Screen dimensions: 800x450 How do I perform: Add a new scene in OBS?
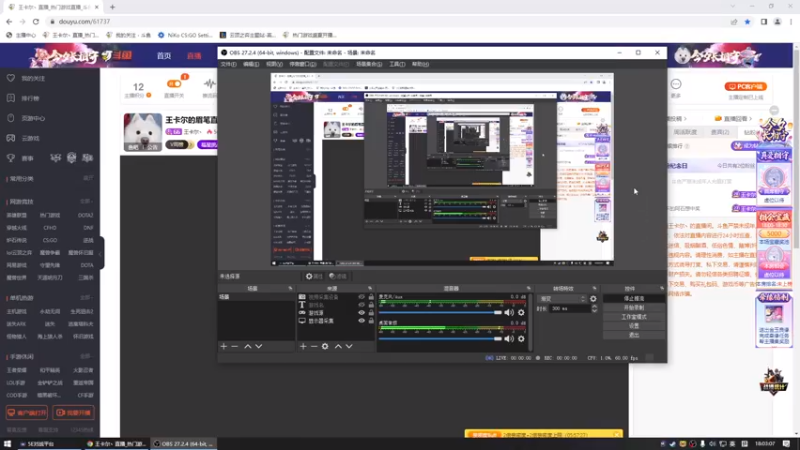(x=223, y=346)
